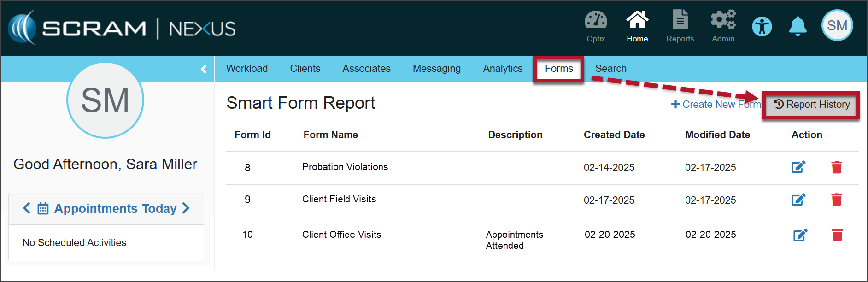Screen dimensions: 868x282
Task: Delete the Client Field Visits form
Action: pyautogui.click(x=837, y=200)
